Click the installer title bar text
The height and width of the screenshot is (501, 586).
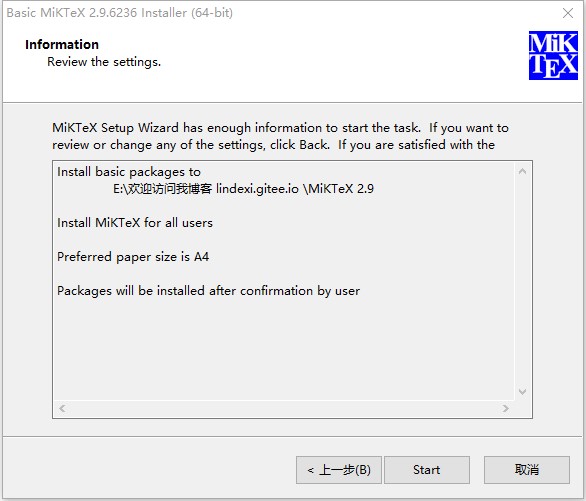pyautogui.click(x=120, y=13)
